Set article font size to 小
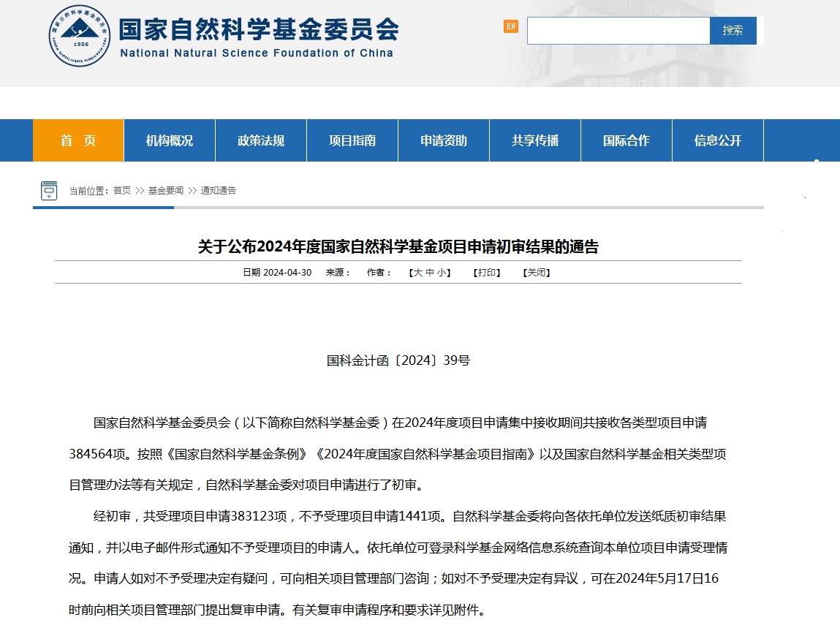 [x=442, y=272]
